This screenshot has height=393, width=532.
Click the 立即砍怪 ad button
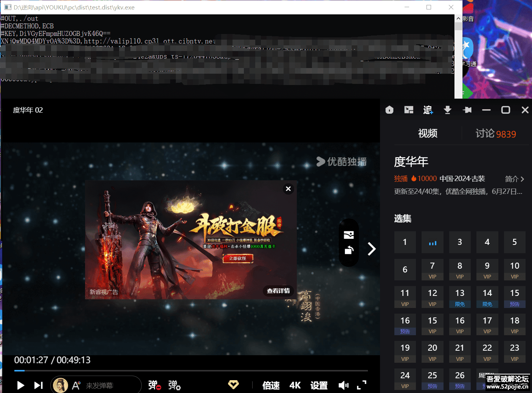pos(237,258)
